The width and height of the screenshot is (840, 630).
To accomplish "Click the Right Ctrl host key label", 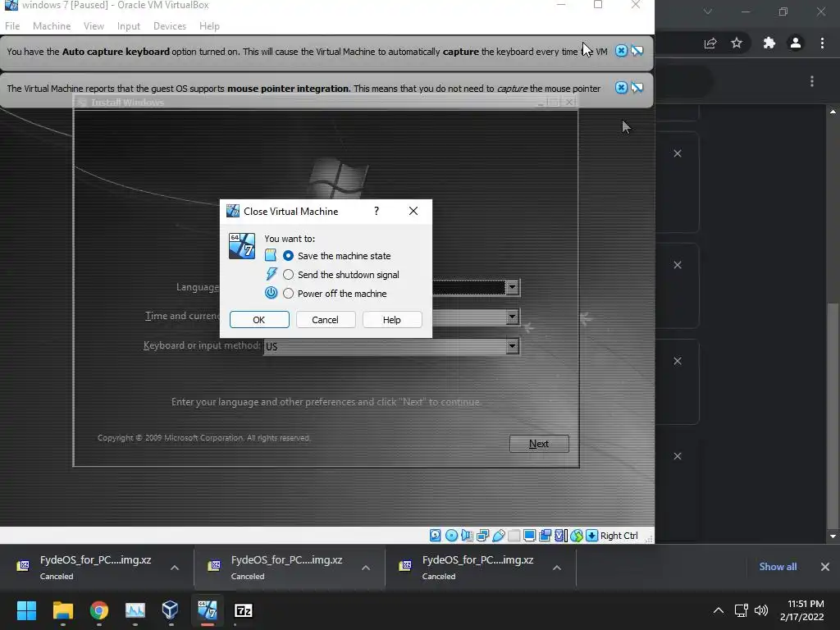I will pyautogui.click(x=619, y=536).
